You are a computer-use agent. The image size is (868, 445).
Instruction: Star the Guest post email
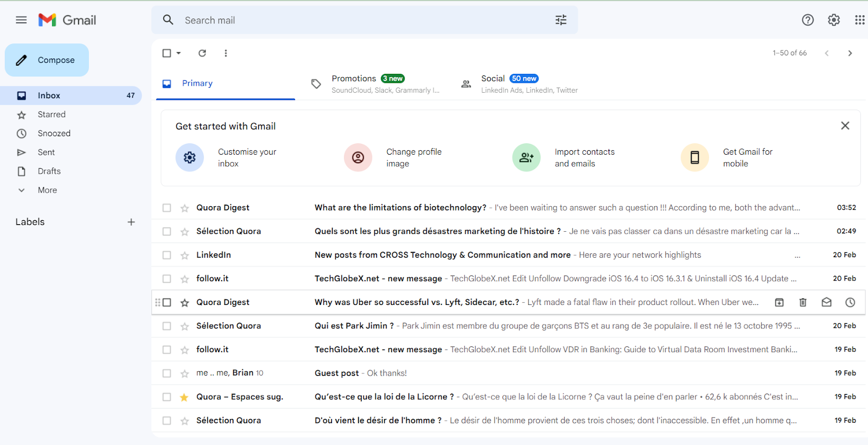pyautogui.click(x=184, y=373)
